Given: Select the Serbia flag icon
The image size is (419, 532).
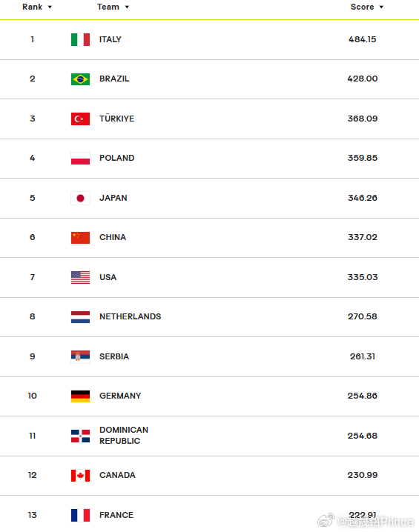Looking at the screenshot, I should tap(81, 356).
